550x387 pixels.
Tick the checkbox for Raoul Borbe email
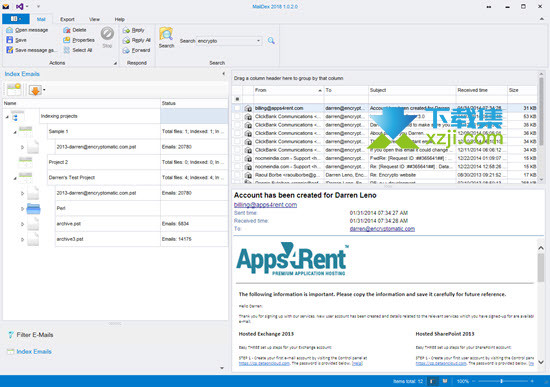click(x=237, y=175)
